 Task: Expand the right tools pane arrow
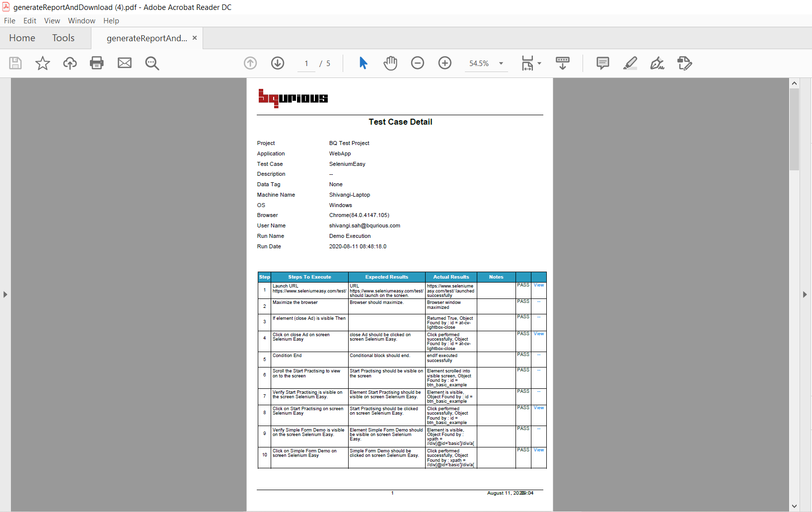(x=805, y=294)
